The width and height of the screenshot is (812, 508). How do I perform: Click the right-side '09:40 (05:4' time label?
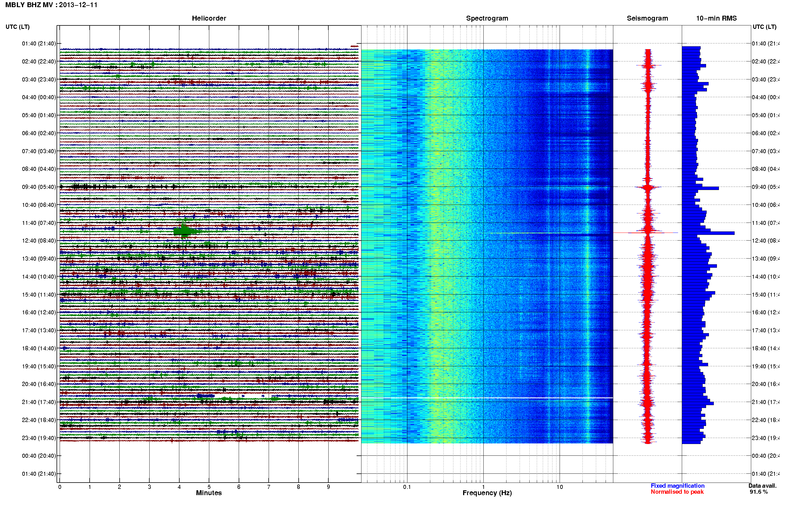pyautogui.click(x=766, y=187)
